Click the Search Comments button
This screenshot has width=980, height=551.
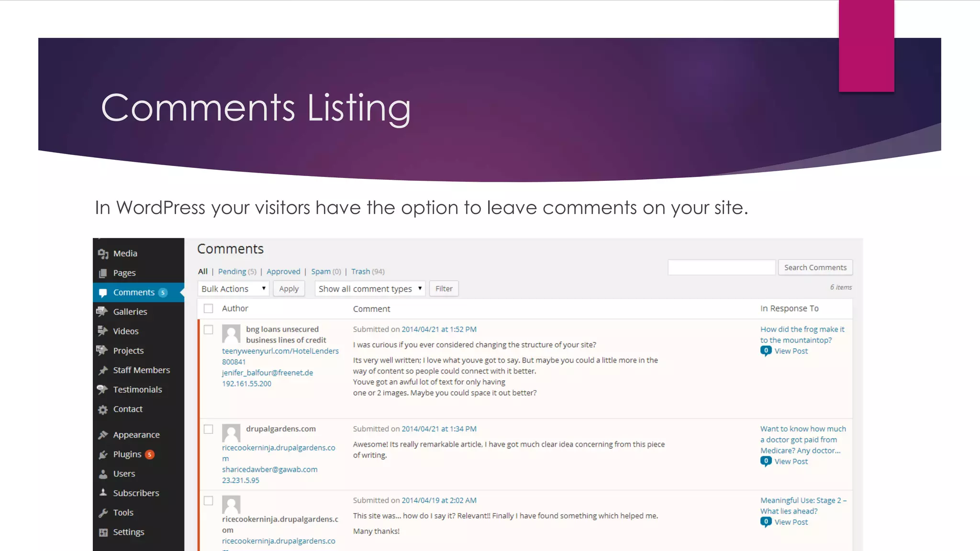tap(815, 268)
